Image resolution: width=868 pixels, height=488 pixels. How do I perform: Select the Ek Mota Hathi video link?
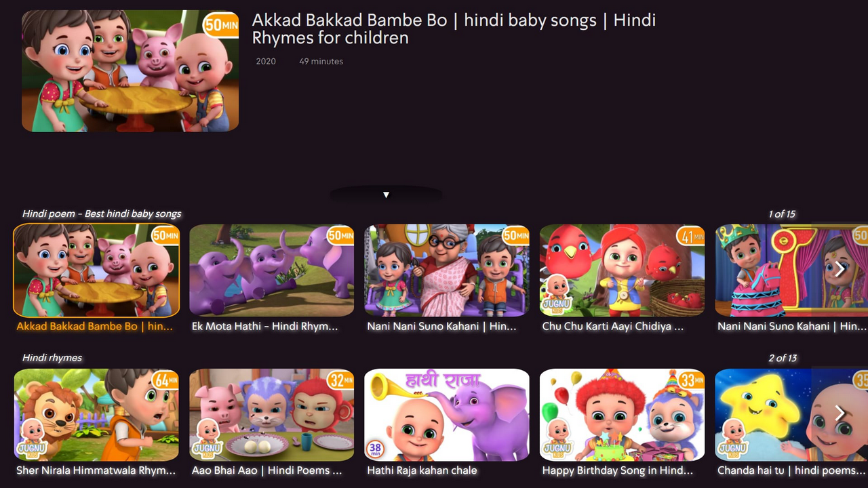click(271, 270)
